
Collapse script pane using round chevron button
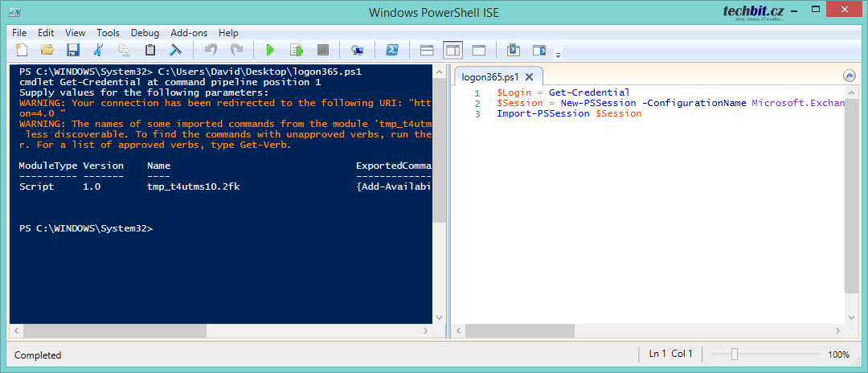[x=850, y=76]
